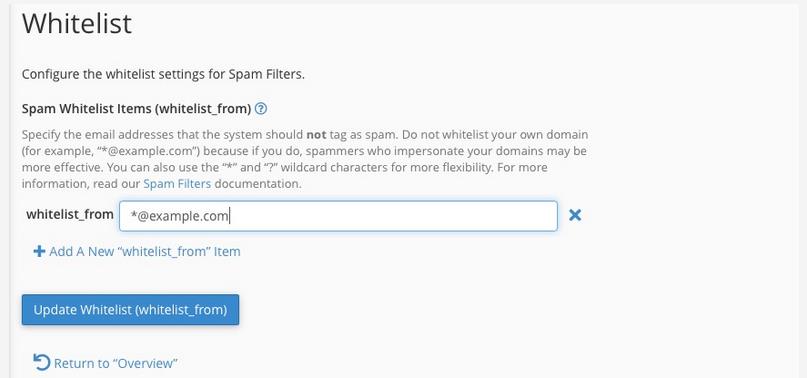807x378 pixels.
Task: Click the word "documentation" after the Spam Filters link
Action: click(x=257, y=184)
